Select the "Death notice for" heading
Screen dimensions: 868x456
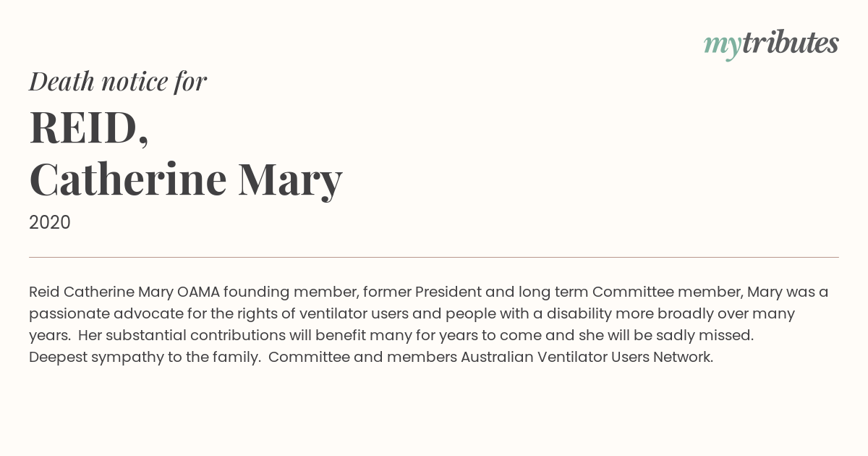coord(118,82)
